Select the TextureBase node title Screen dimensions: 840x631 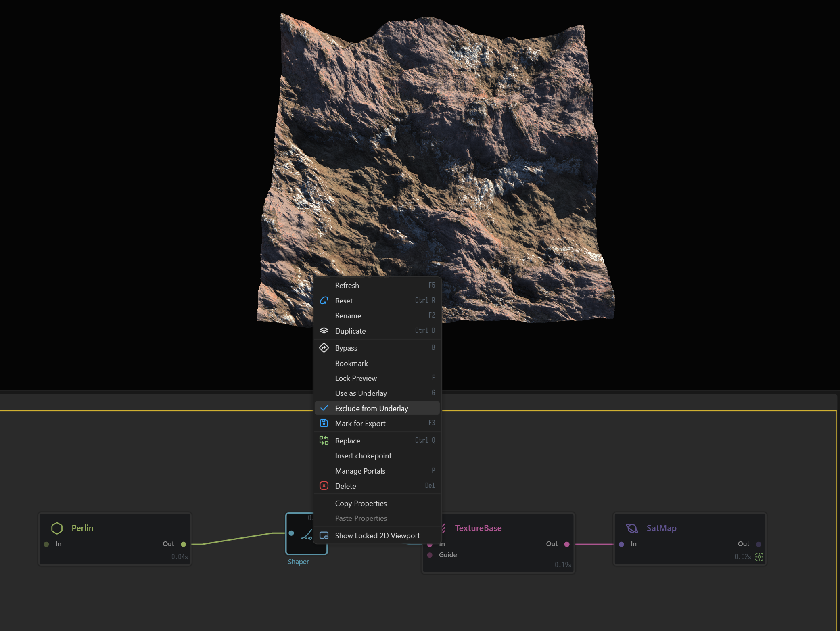coord(478,528)
